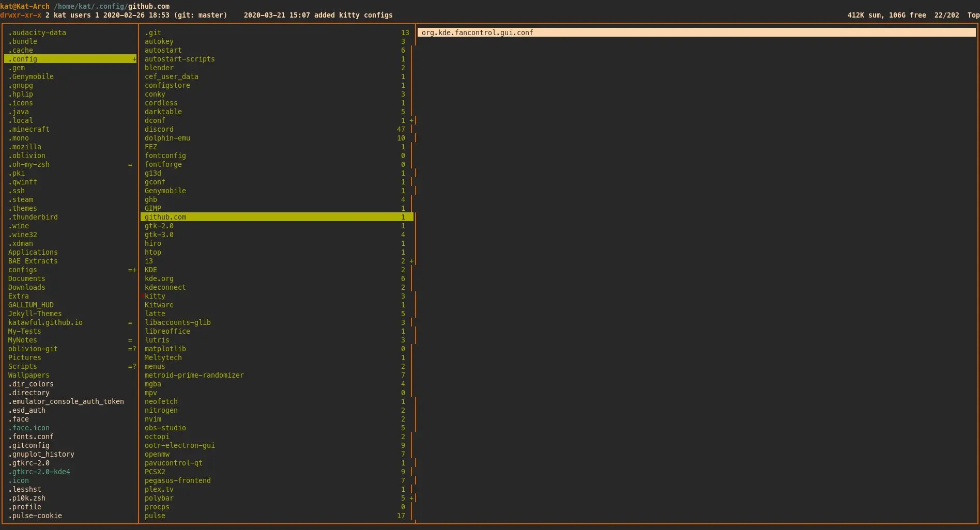
Task: Click the github.com path segment in the header
Action: [x=149, y=6]
